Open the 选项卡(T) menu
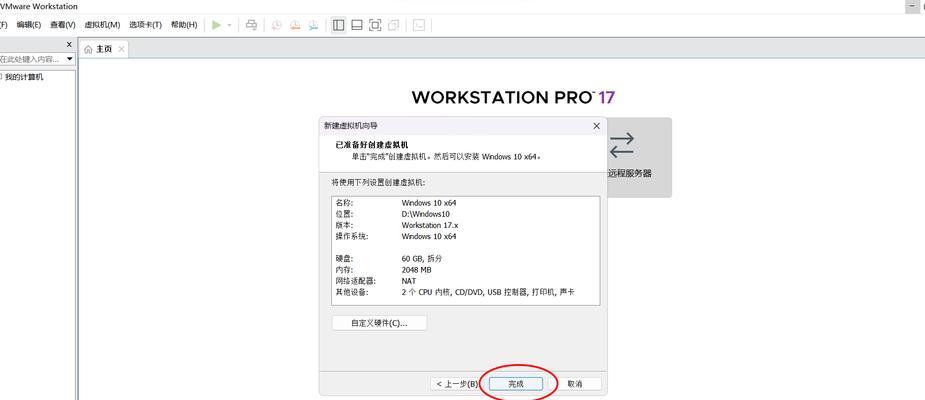The height and width of the screenshot is (400, 925). tap(145, 25)
